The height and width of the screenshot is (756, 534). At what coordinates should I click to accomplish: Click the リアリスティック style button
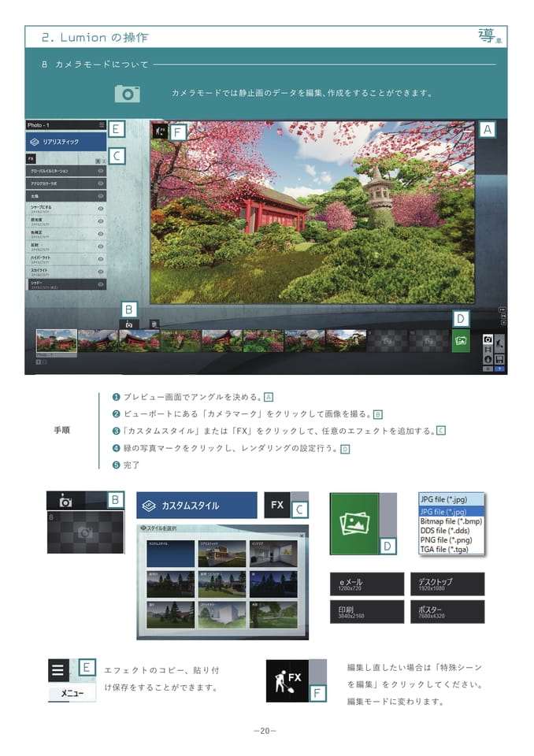66,142
